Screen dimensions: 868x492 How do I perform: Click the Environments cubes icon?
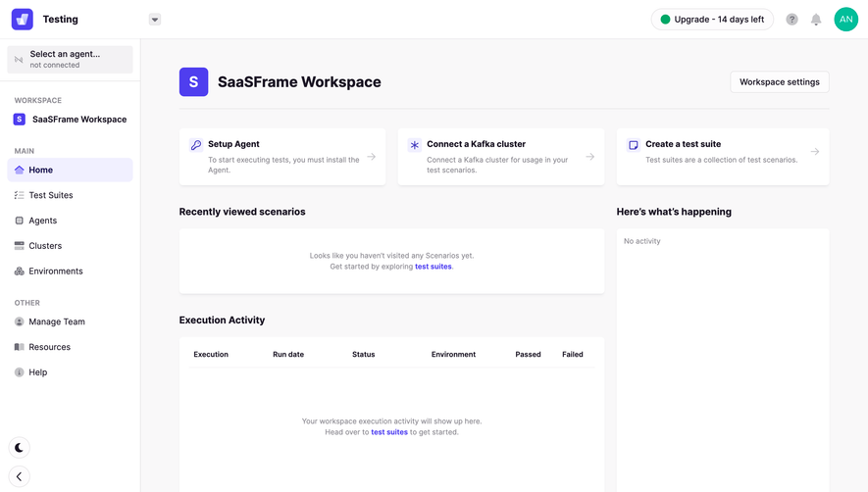coord(20,271)
